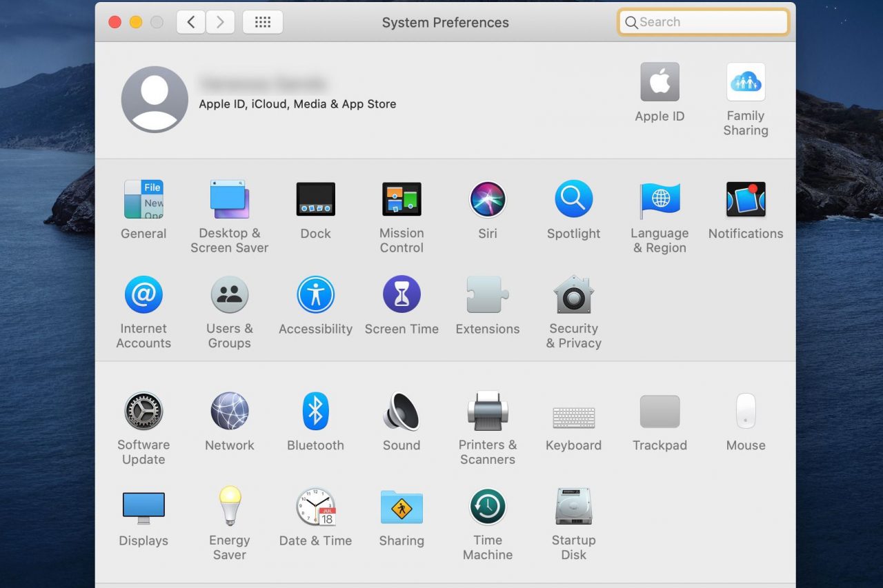883x588 pixels.
Task: Open Printers & Scanners settings
Action: pyautogui.click(x=487, y=412)
